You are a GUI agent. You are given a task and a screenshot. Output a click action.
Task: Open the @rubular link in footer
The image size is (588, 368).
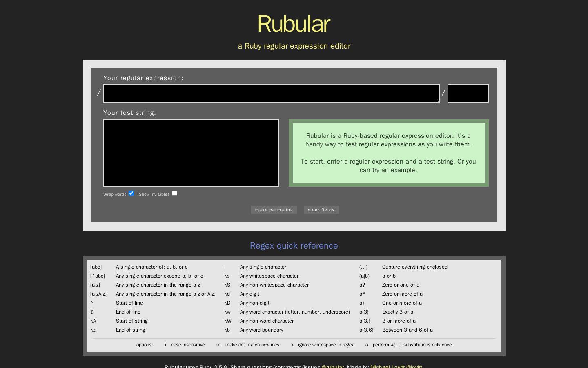333,366
